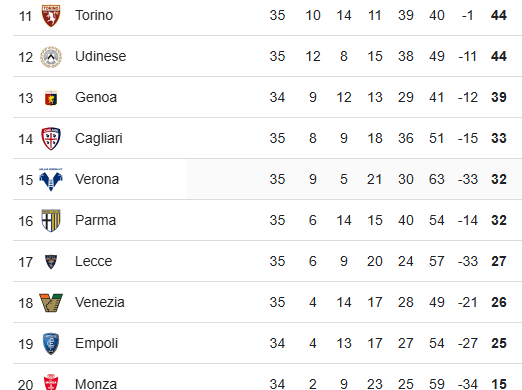This screenshot has height=390, width=522.
Task: Click the Verona club crest
Action: [x=51, y=180]
